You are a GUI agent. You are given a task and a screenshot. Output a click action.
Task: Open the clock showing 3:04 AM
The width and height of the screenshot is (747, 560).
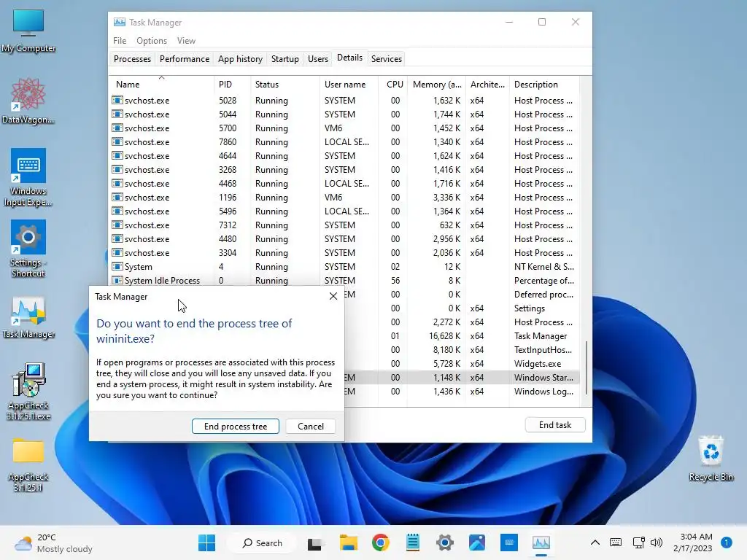pos(693,542)
